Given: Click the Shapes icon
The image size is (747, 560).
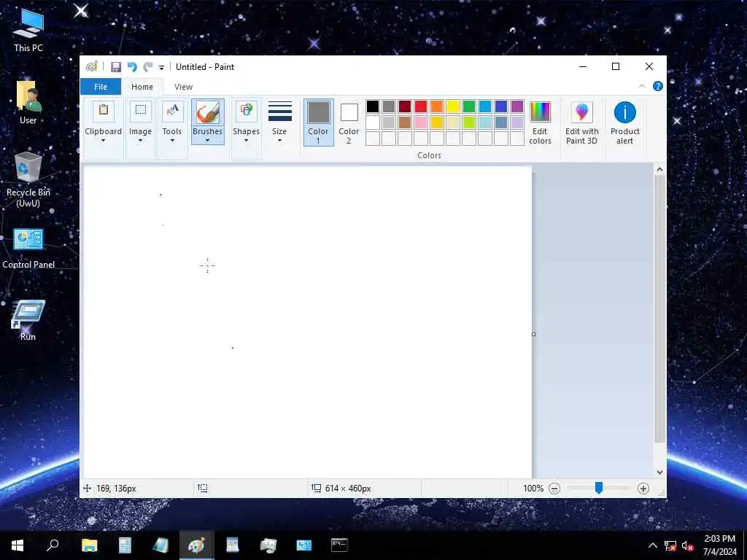Looking at the screenshot, I should 247,111.
